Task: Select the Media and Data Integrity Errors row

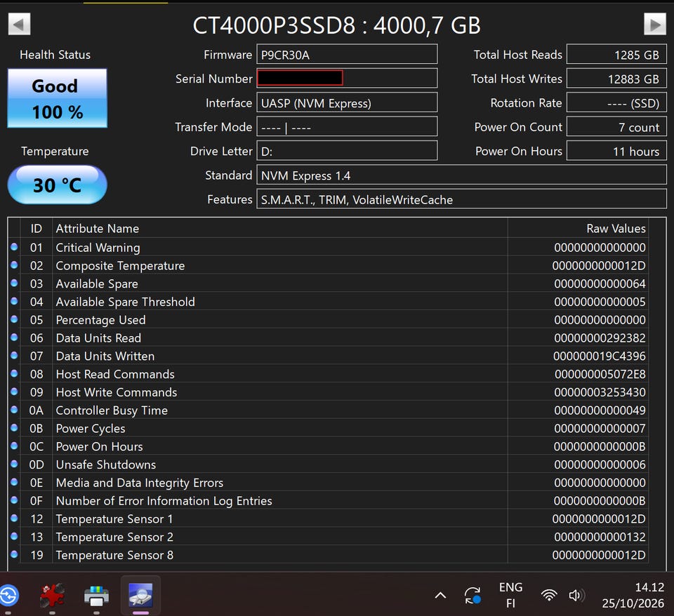Action: (329, 483)
